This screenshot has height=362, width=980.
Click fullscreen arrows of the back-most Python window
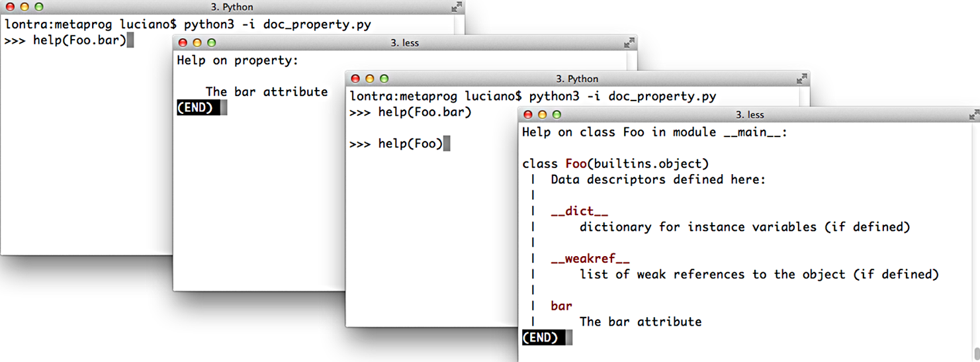(x=457, y=7)
